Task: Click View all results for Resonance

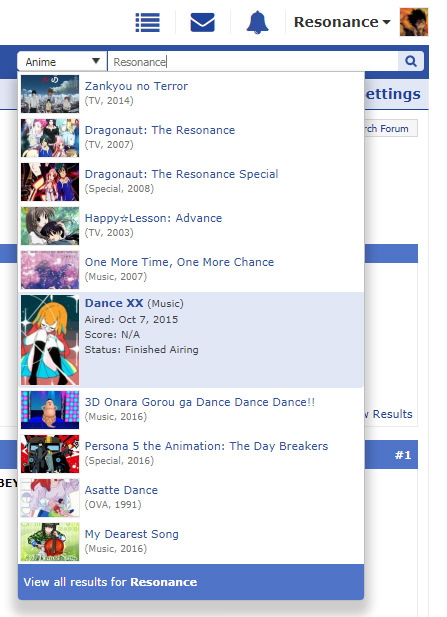Action: click(x=191, y=582)
